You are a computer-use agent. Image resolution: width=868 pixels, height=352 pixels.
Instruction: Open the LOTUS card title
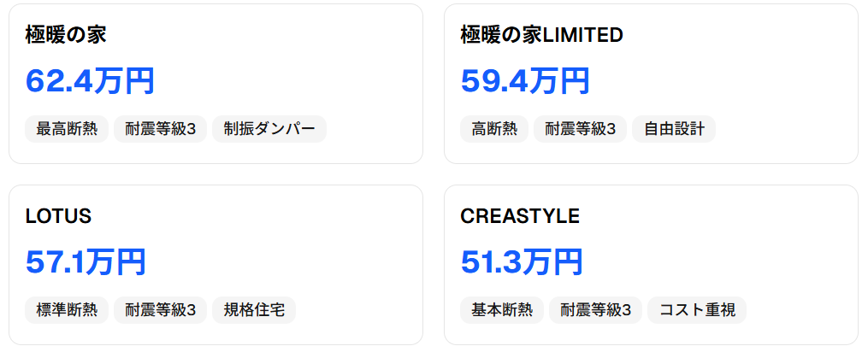click(x=58, y=216)
